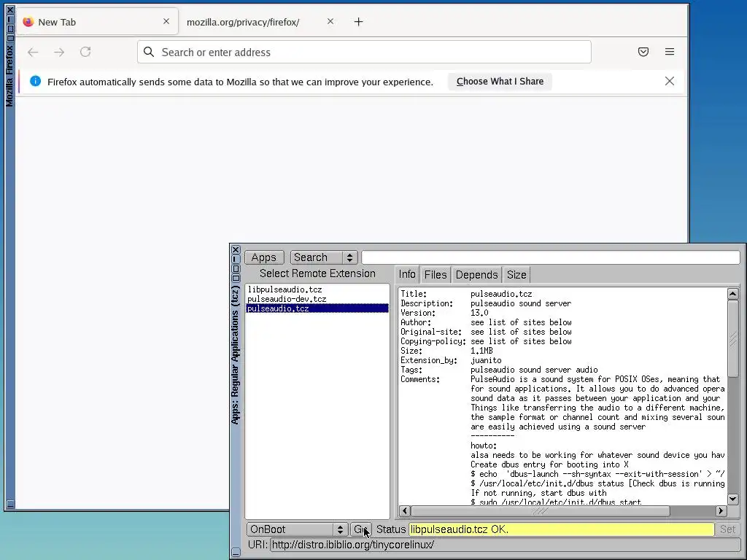
Task: Click the horizontal scrollbar thumb in info pane
Action: pos(541,511)
